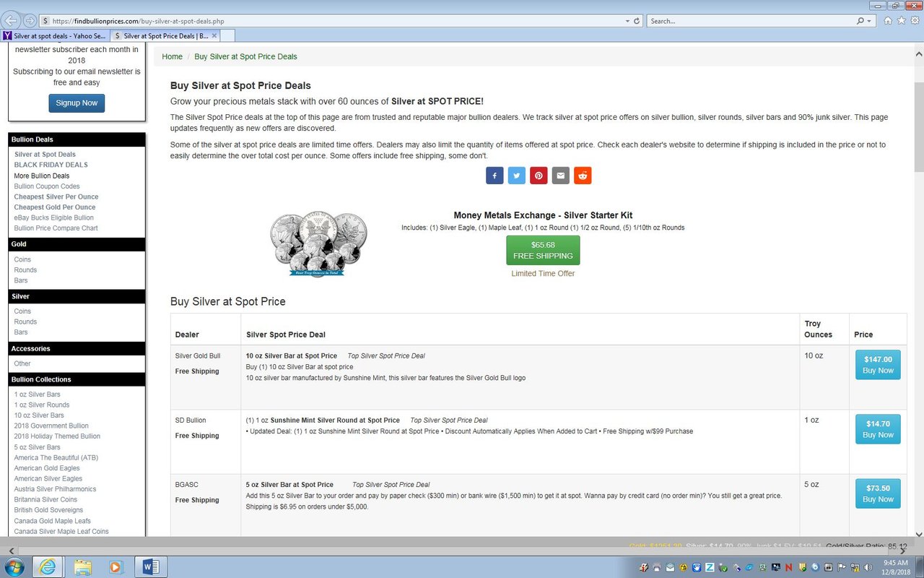Click the vertical scrollbar up arrow
924x578 pixels.
coord(918,53)
